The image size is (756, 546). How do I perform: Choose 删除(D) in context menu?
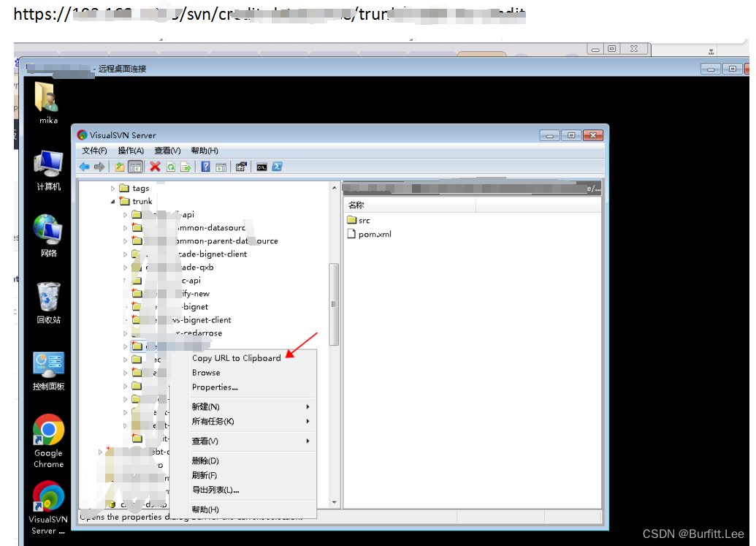[x=205, y=460]
